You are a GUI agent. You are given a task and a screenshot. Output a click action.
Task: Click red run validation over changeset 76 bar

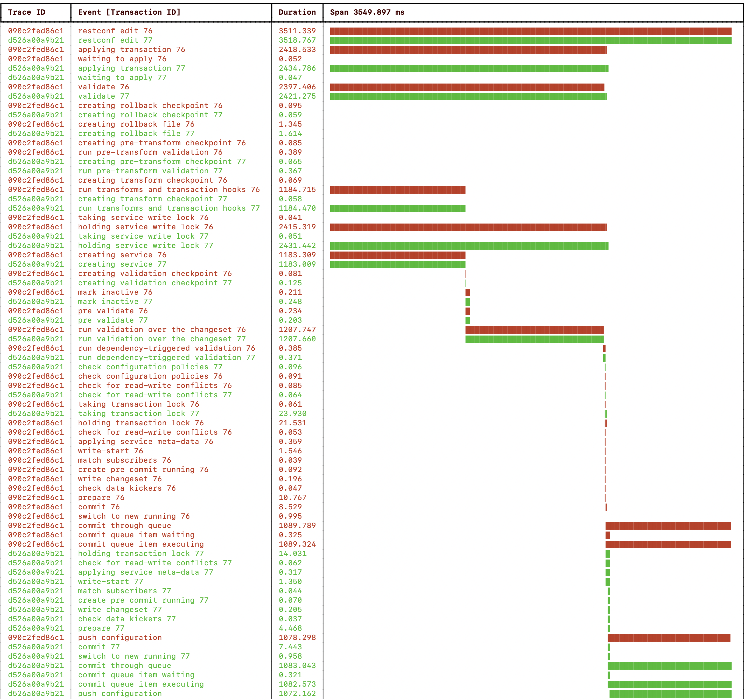click(534, 330)
